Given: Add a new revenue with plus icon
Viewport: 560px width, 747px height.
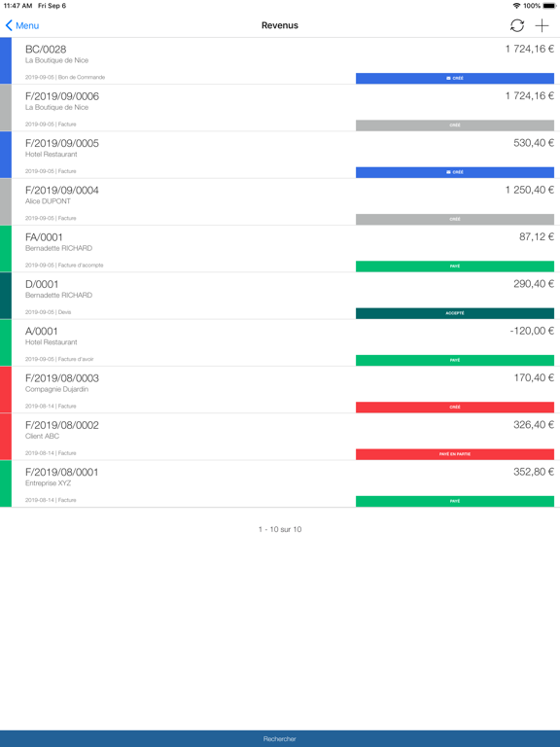Looking at the screenshot, I should tap(542, 25).
